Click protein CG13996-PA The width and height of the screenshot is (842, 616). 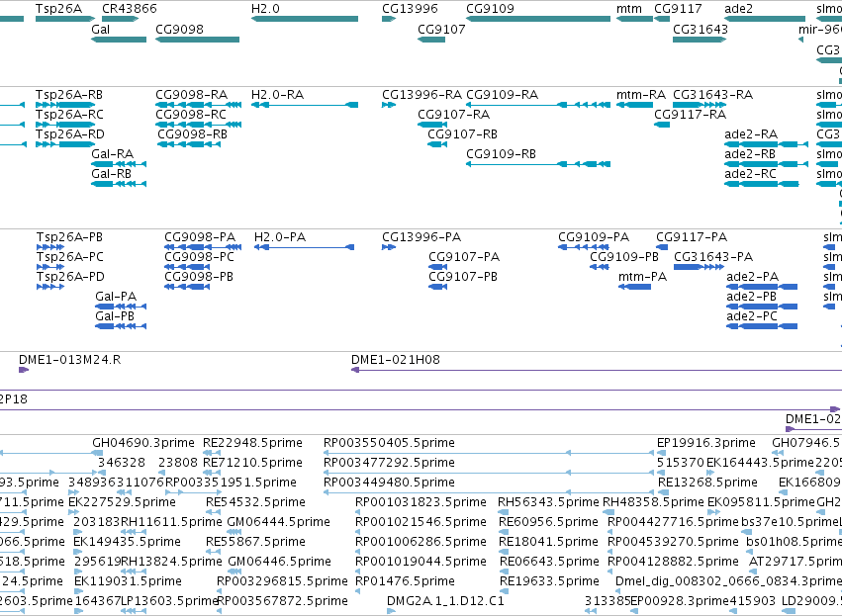[x=421, y=237]
